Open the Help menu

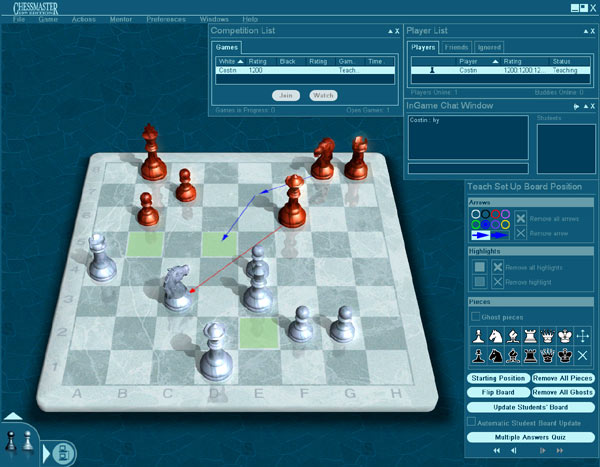pyautogui.click(x=250, y=19)
